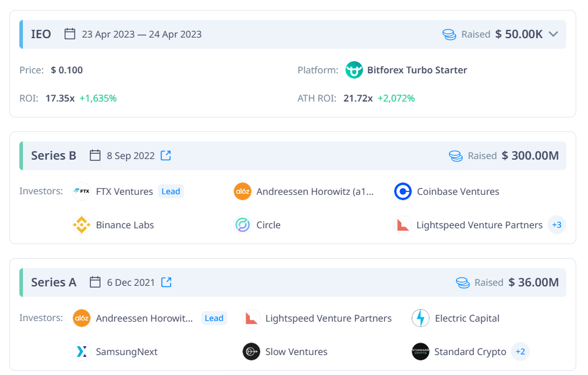588x375 pixels.
Task: Open Lightspeed Venture Partners in Series B
Action: (x=479, y=225)
